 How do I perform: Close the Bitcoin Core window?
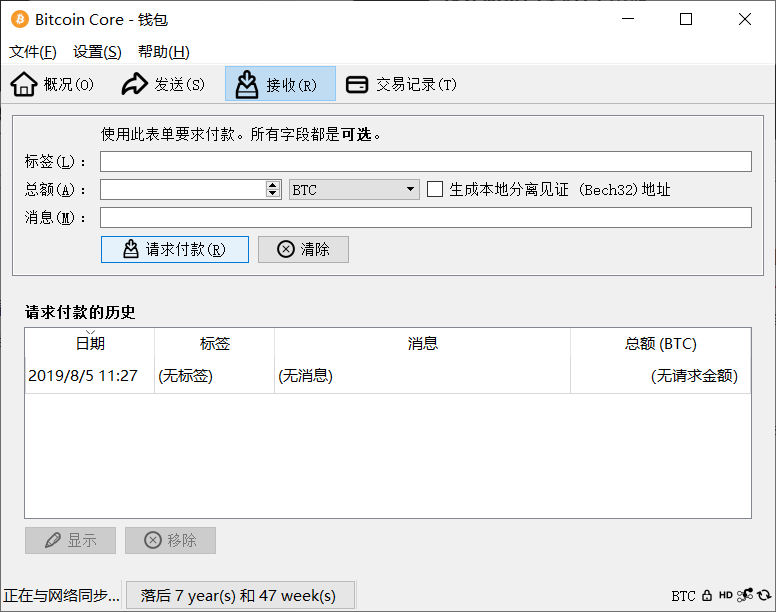745,19
